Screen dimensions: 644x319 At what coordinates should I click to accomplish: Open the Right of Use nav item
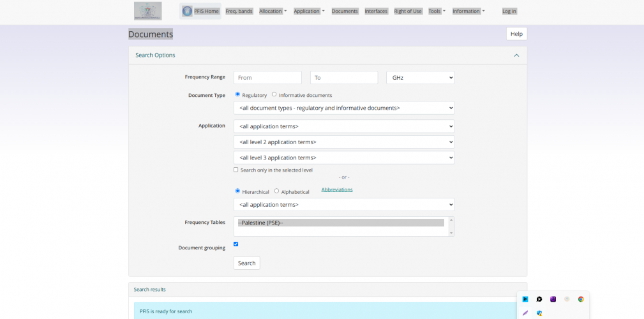click(x=408, y=11)
